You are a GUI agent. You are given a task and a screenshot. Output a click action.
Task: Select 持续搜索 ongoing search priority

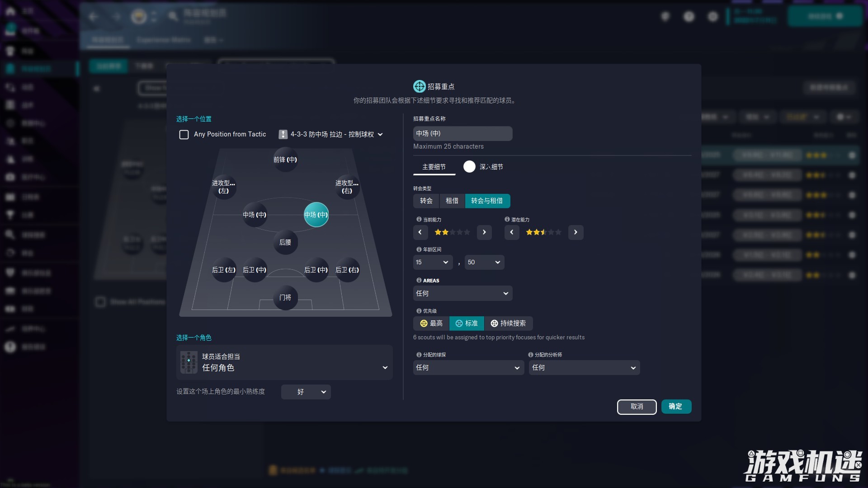[508, 324]
